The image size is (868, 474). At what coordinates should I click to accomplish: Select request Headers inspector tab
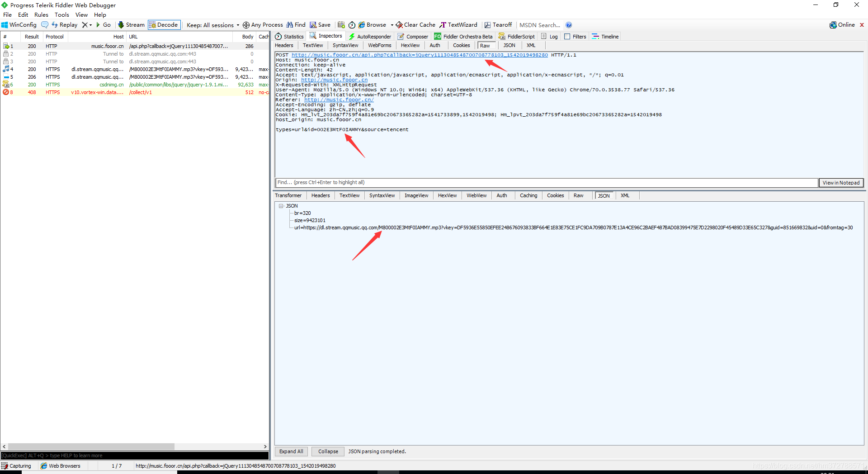click(x=284, y=45)
